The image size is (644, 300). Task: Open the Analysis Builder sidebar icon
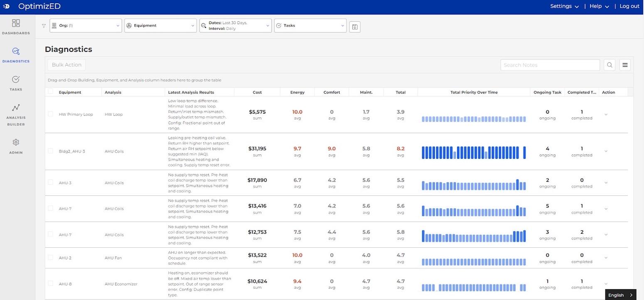(x=16, y=108)
